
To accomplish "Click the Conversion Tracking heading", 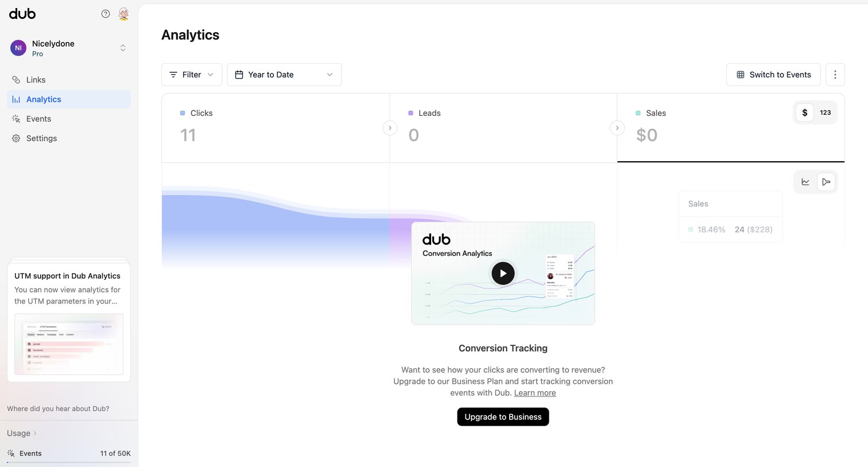I will (503, 348).
